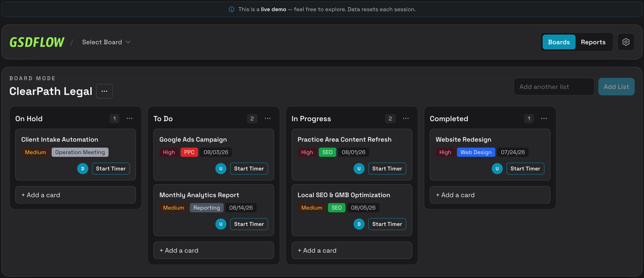Viewport: 644px width, 278px height.
Task: Click the Add List button
Action: pyautogui.click(x=616, y=87)
